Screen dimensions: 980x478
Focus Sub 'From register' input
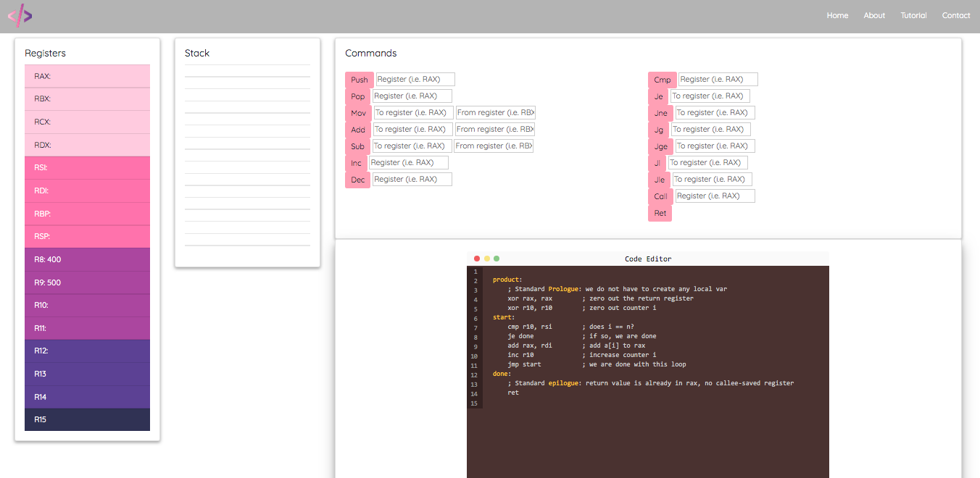[x=494, y=146]
